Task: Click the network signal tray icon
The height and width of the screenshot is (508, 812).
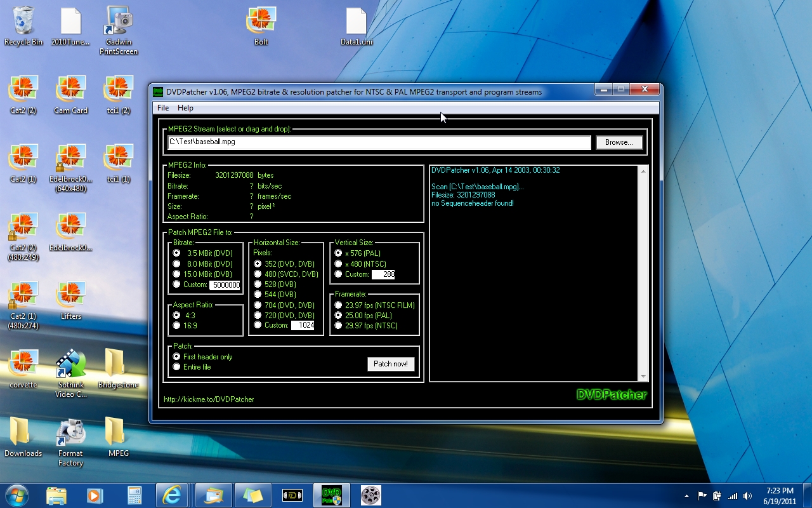Action: tap(733, 496)
